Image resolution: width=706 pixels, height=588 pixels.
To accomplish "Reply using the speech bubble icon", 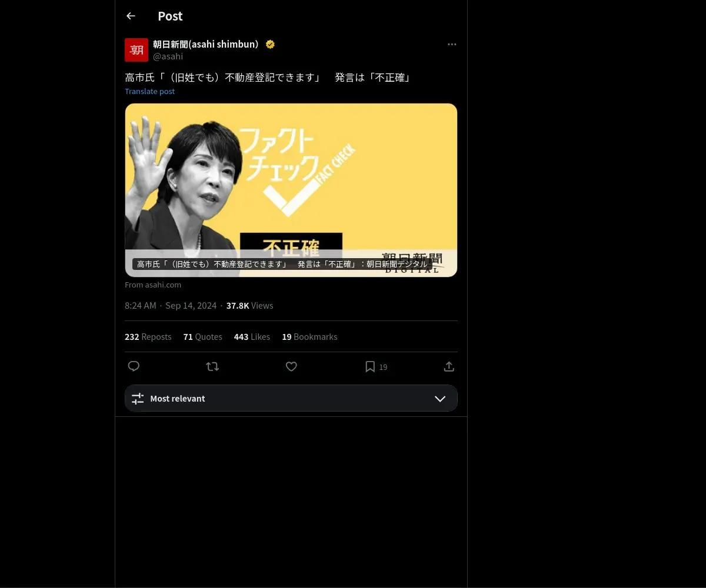I will (x=134, y=366).
